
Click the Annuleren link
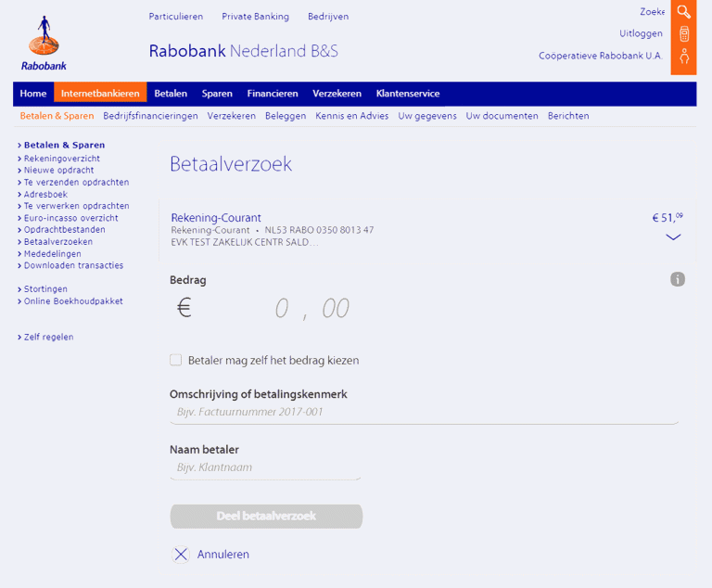pyautogui.click(x=222, y=555)
